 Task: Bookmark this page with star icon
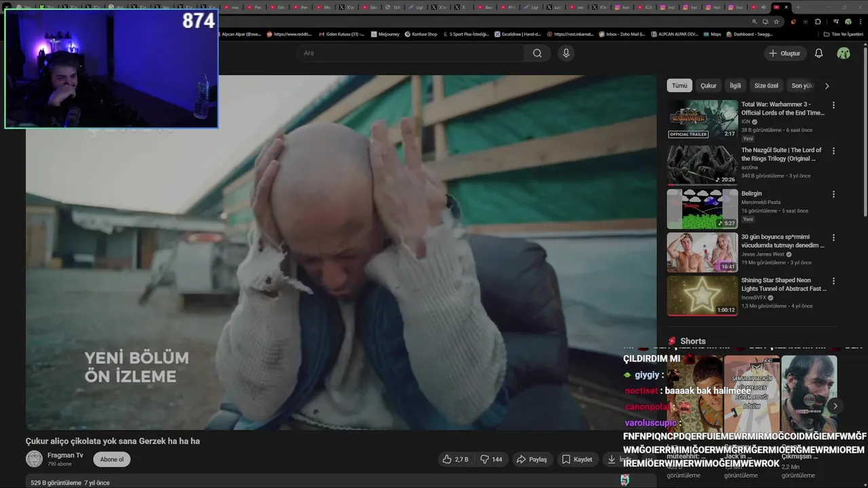[776, 22]
